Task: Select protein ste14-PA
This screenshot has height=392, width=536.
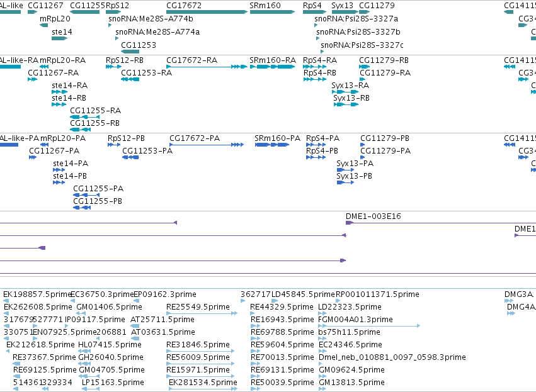Action: coord(71,164)
